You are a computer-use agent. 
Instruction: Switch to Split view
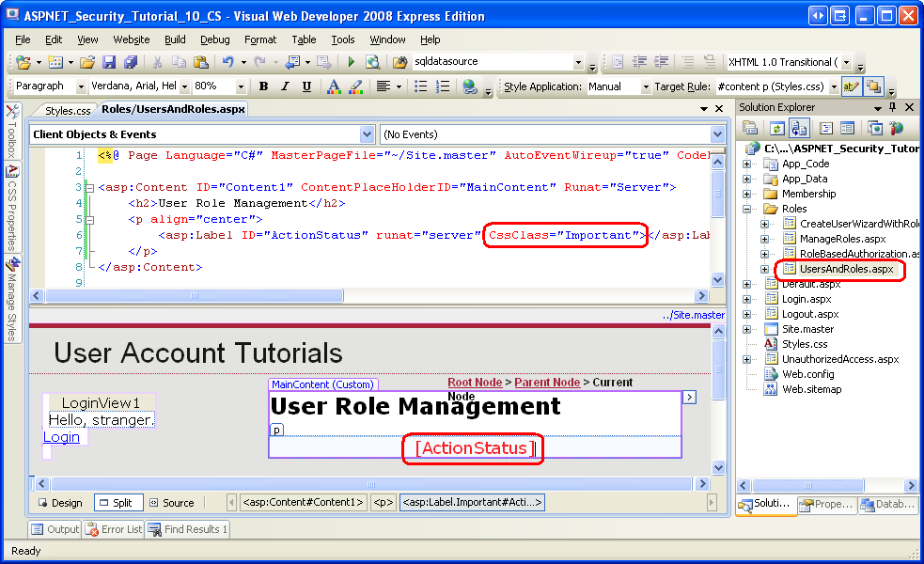pos(117,503)
